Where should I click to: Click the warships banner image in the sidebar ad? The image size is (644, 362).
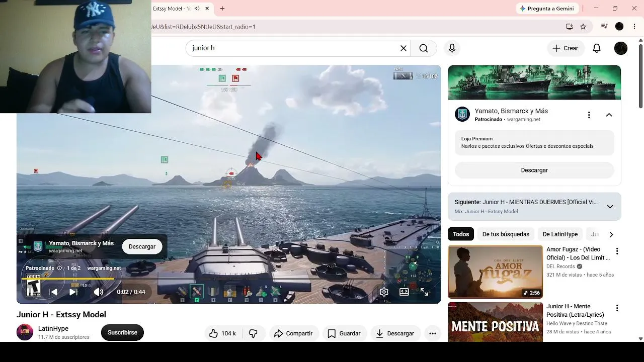point(534,82)
